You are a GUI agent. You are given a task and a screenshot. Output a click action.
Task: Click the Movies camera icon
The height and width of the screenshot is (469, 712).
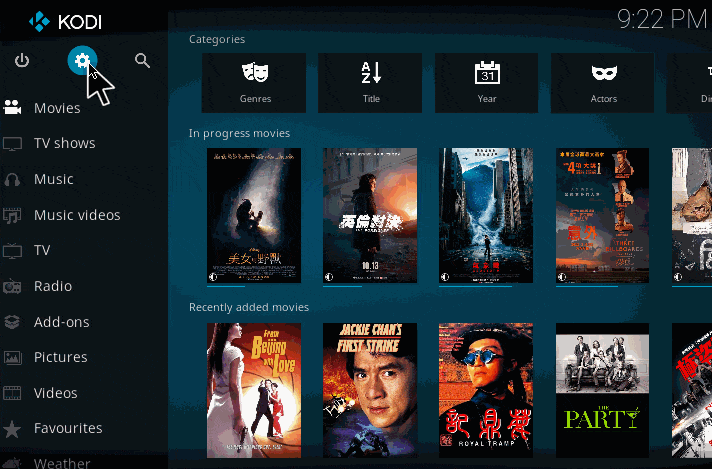(x=12, y=108)
